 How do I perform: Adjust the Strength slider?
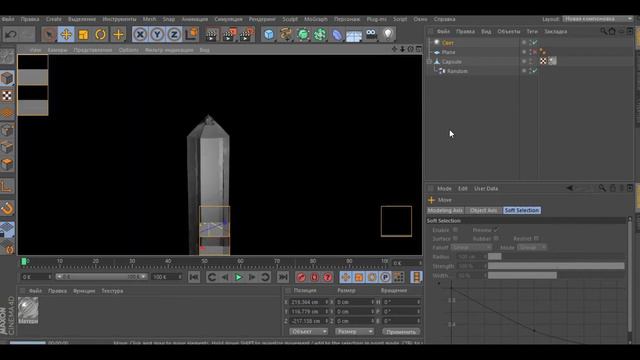556,266
